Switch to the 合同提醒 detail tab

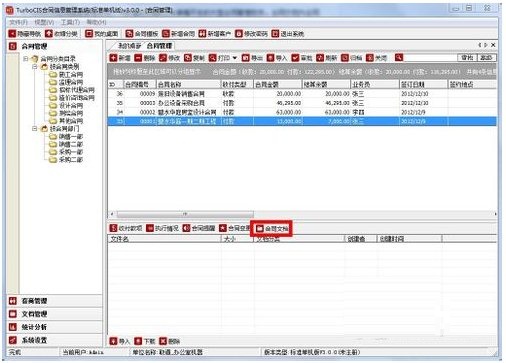point(199,228)
